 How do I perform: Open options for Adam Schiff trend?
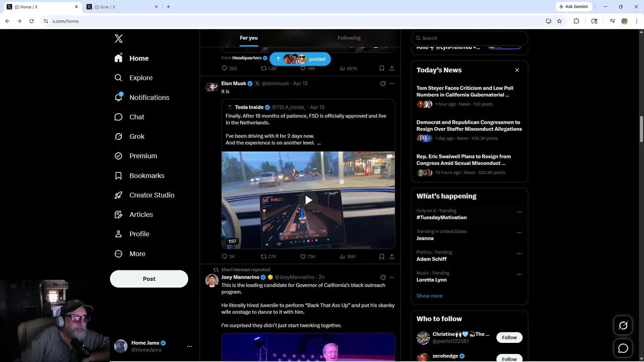coord(519,253)
